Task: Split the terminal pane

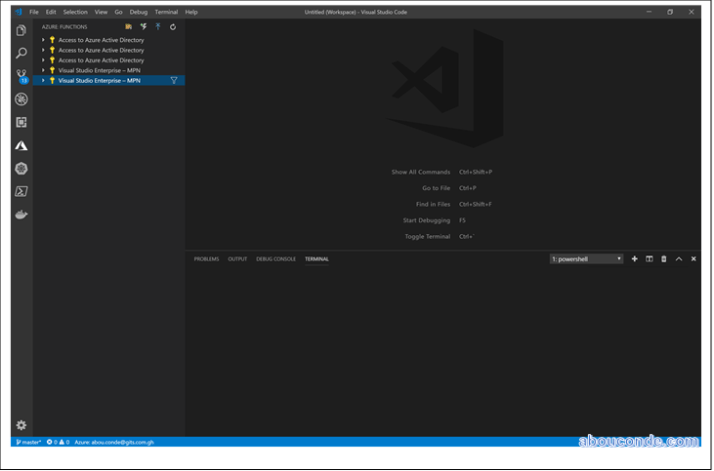Action: (x=649, y=259)
